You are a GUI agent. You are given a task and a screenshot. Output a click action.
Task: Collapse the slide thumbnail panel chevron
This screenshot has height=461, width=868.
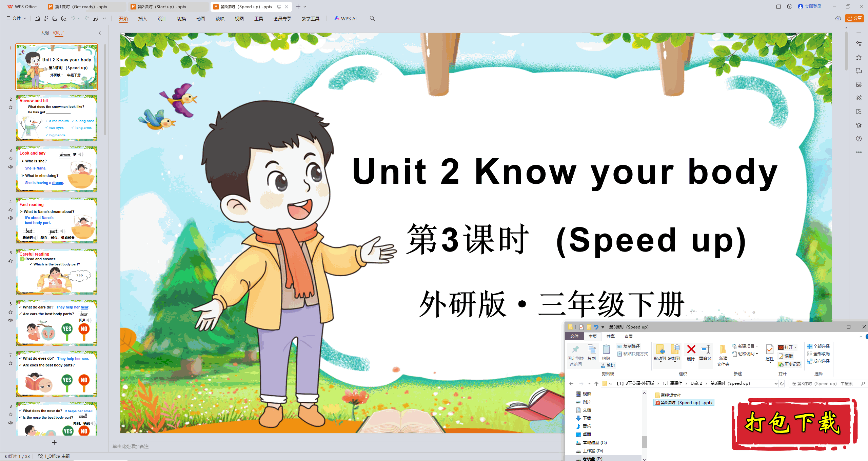pyautogui.click(x=100, y=33)
